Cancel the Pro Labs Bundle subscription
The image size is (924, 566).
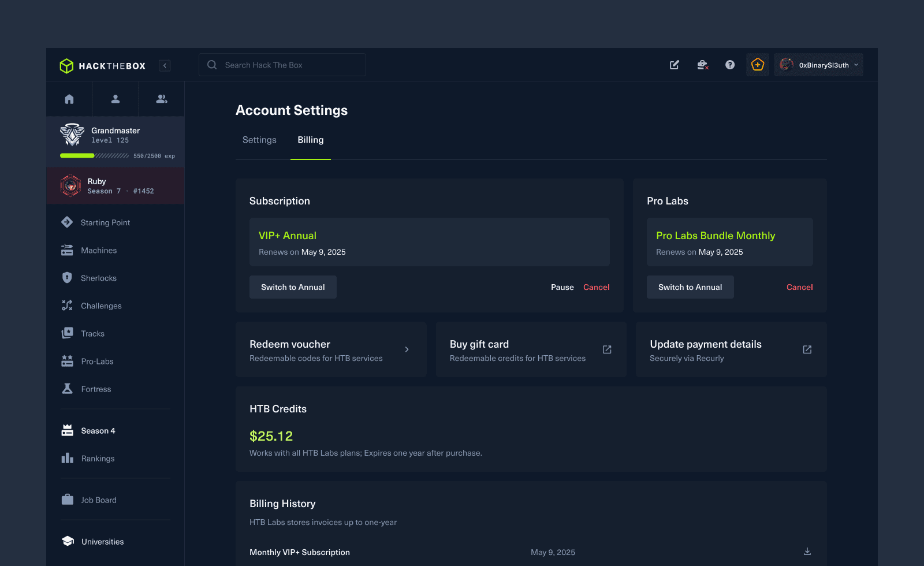click(800, 287)
